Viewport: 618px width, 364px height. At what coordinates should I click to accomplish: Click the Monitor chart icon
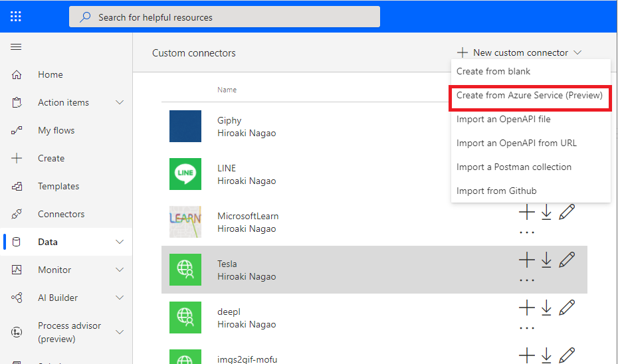(x=17, y=270)
